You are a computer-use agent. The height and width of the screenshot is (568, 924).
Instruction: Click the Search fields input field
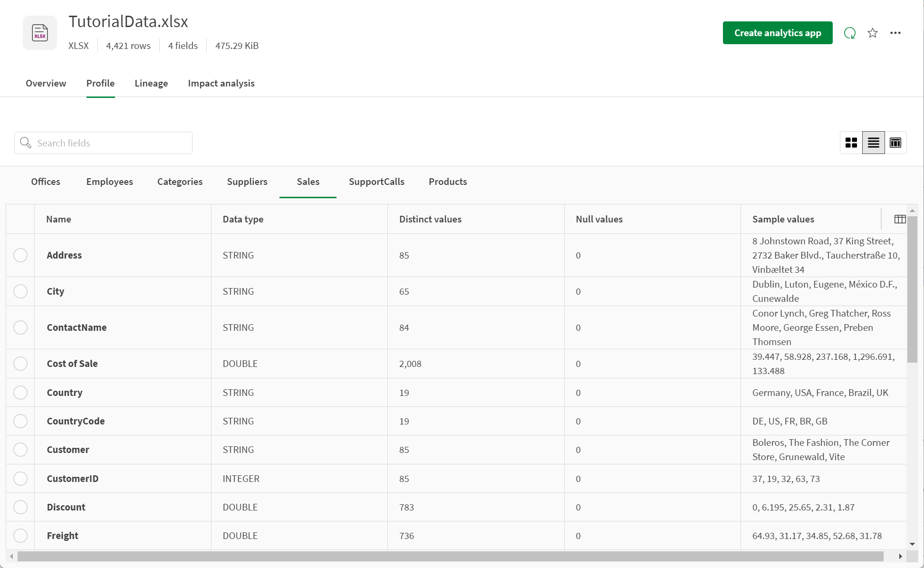point(103,143)
